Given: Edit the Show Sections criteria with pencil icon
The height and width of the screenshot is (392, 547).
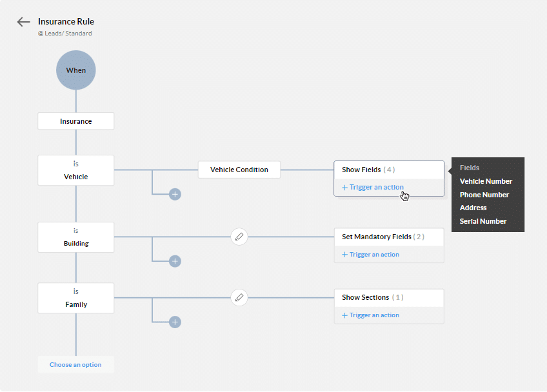Looking at the screenshot, I should (239, 297).
